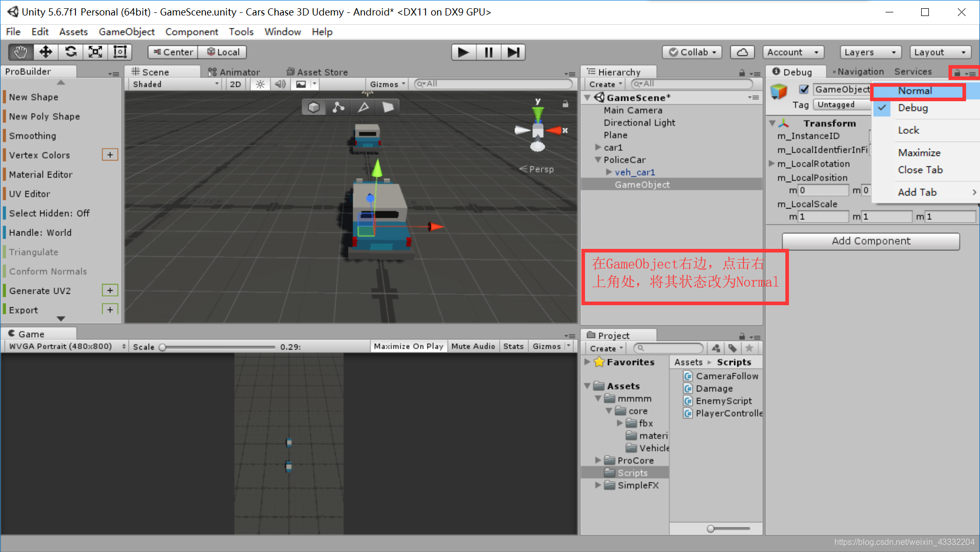Screen dimensions: 980x552
Task: Toggle Maximize On Play
Action: coord(408,346)
